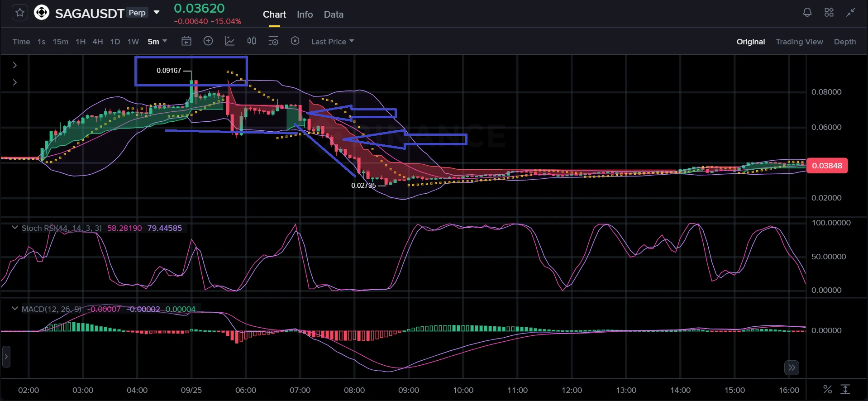Expand the Last Price dropdown
This screenshot has width=868, height=401.
click(x=333, y=42)
